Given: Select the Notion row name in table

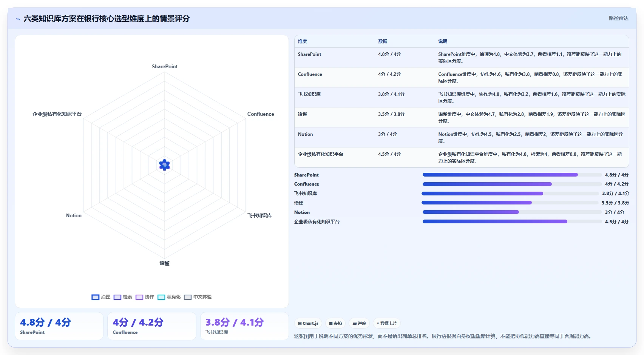Looking at the screenshot, I should [x=305, y=134].
